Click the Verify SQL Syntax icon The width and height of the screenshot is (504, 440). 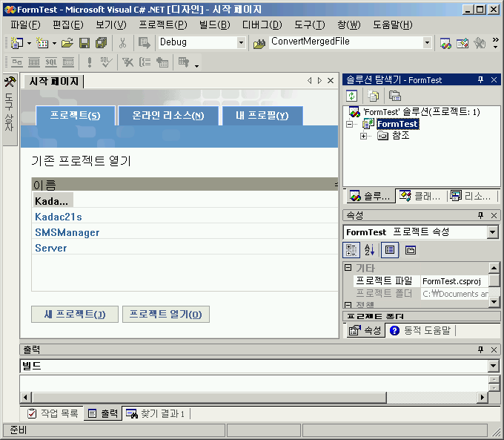(x=106, y=62)
